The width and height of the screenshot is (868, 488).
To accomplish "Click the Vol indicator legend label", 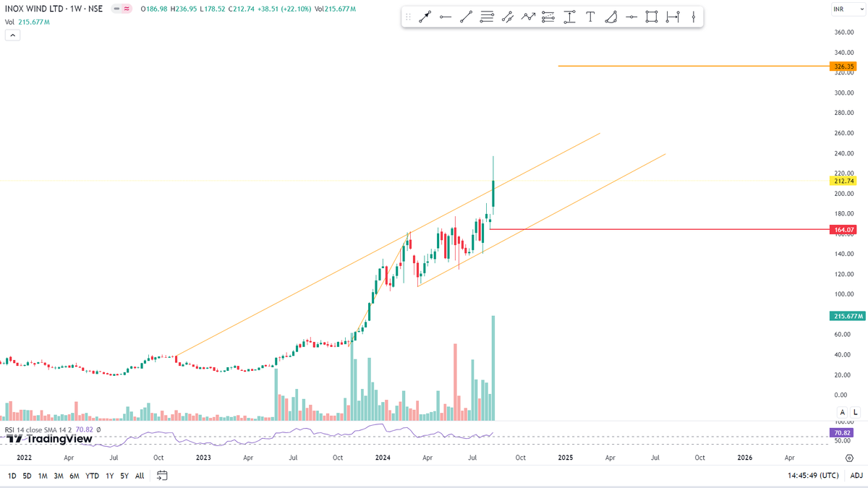I will (9, 22).
